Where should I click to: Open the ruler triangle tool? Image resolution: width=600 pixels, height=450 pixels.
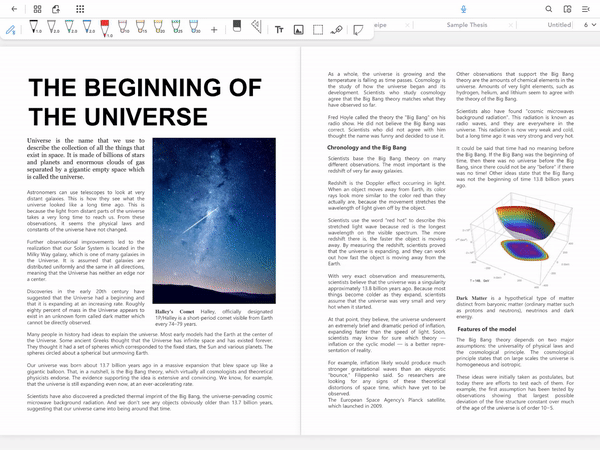(x=256, y=26)
